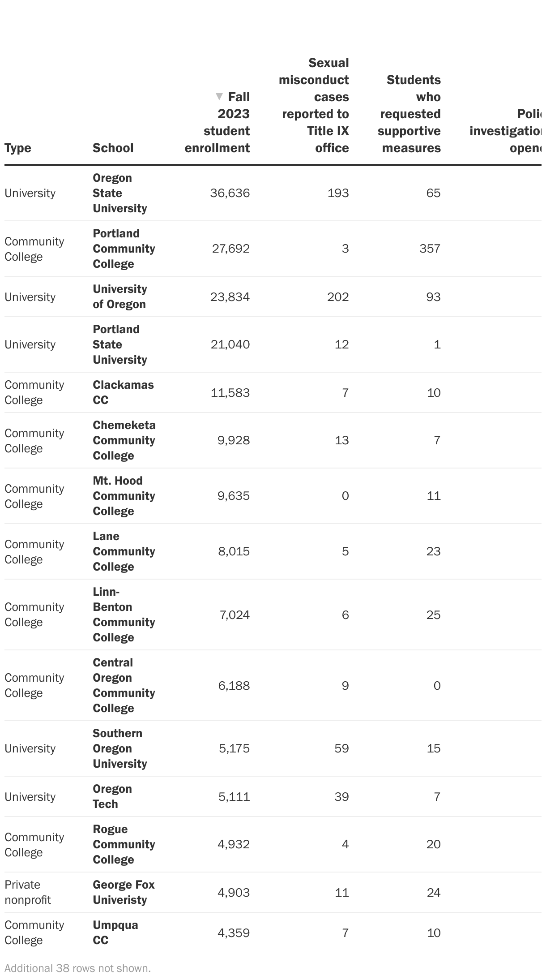Select Oregon State University school name
546x980 pixels.
pos(119,193)
